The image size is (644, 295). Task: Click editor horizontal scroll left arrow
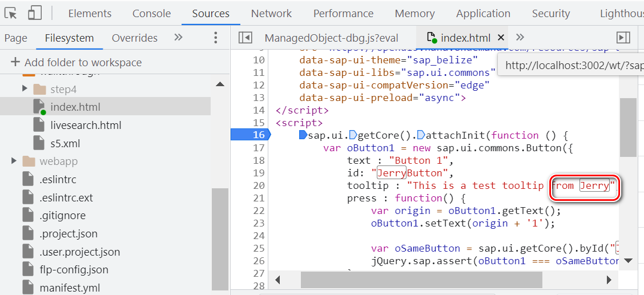pos(277,280)
